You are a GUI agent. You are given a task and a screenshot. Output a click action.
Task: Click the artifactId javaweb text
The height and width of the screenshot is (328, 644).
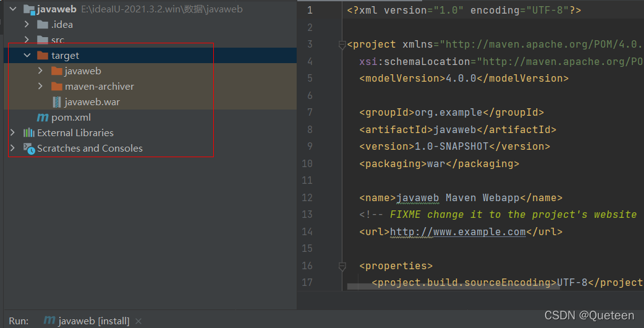pos(457,129)
